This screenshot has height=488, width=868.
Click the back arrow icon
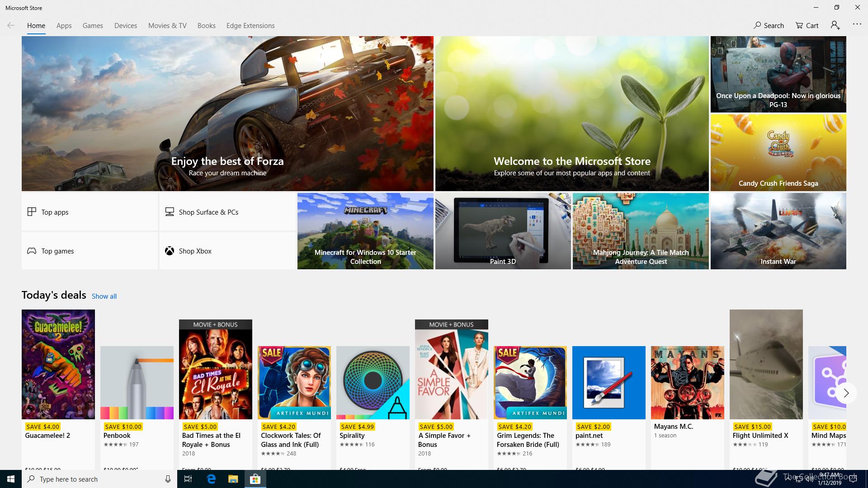click(11, 25)
